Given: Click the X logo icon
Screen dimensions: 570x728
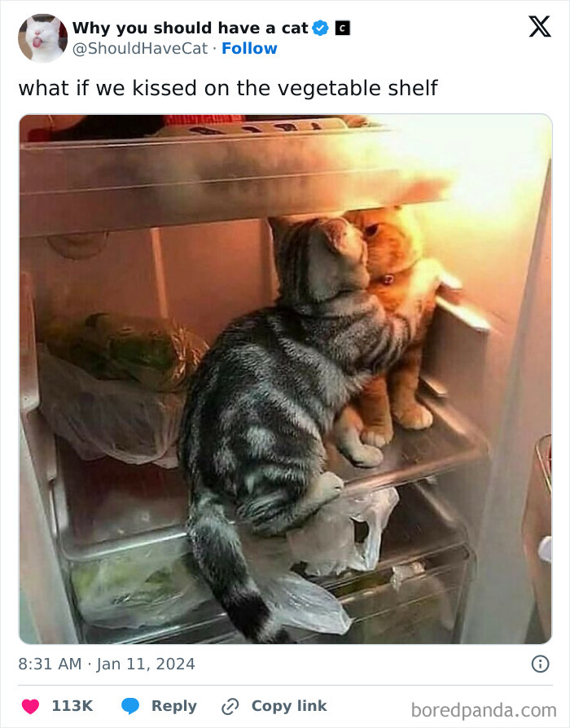Looking at the screenshot, I should tap(540, 26).
